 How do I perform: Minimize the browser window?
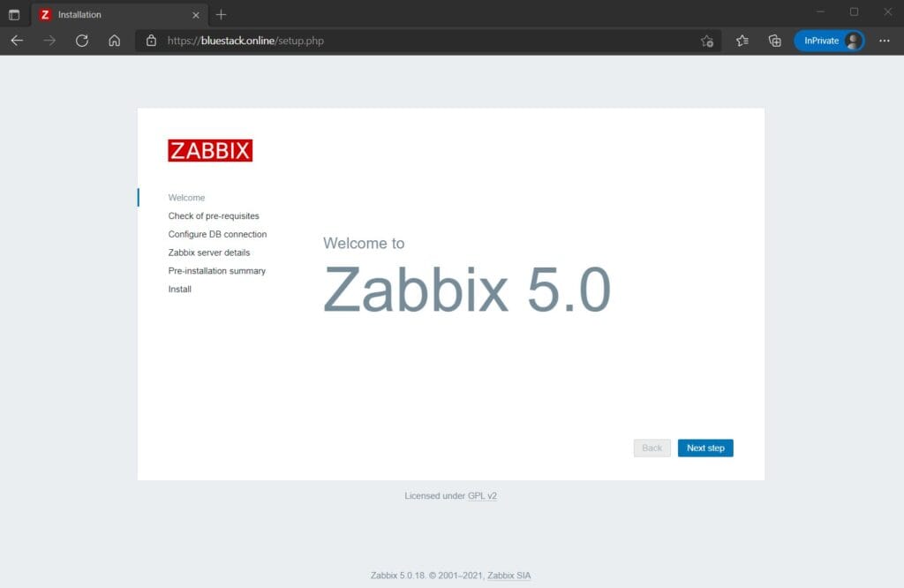pos(820,12)
